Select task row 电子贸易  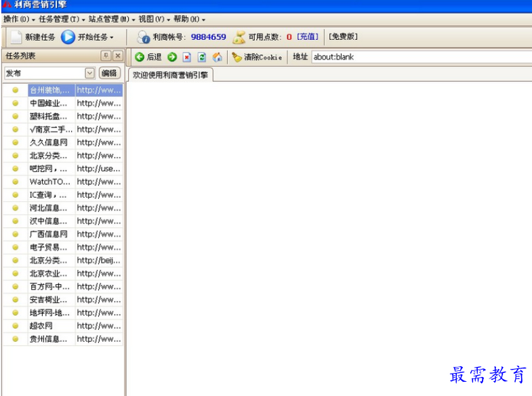click(x=63, y=247)
